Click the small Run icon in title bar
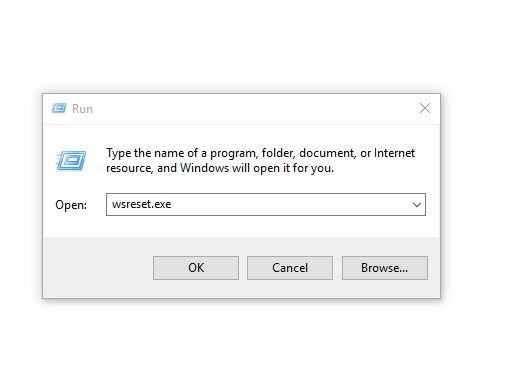Viewport: 514px width, 374px height. (59, 108)
